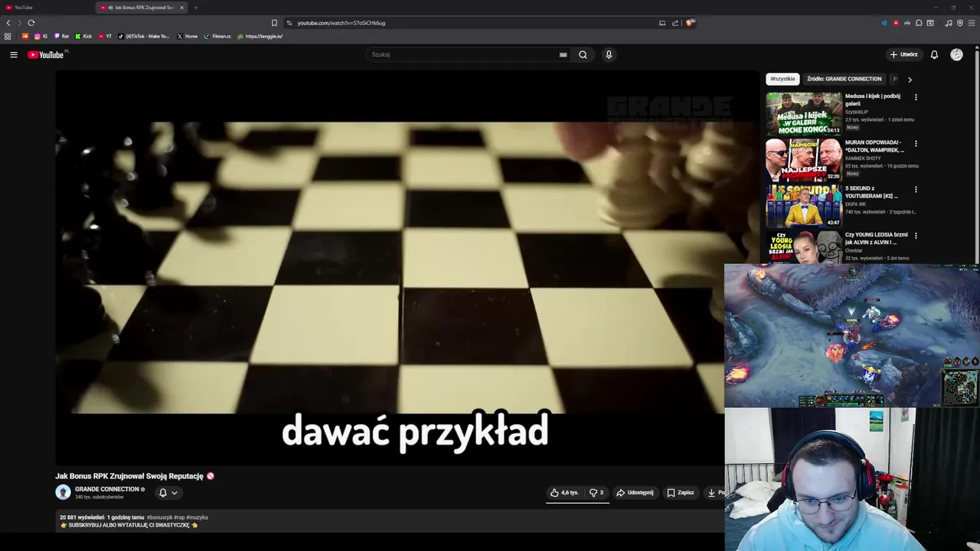Start voice search with microphone icon
The height and width of the screenshot is (551, 980).
coord(609,54)
